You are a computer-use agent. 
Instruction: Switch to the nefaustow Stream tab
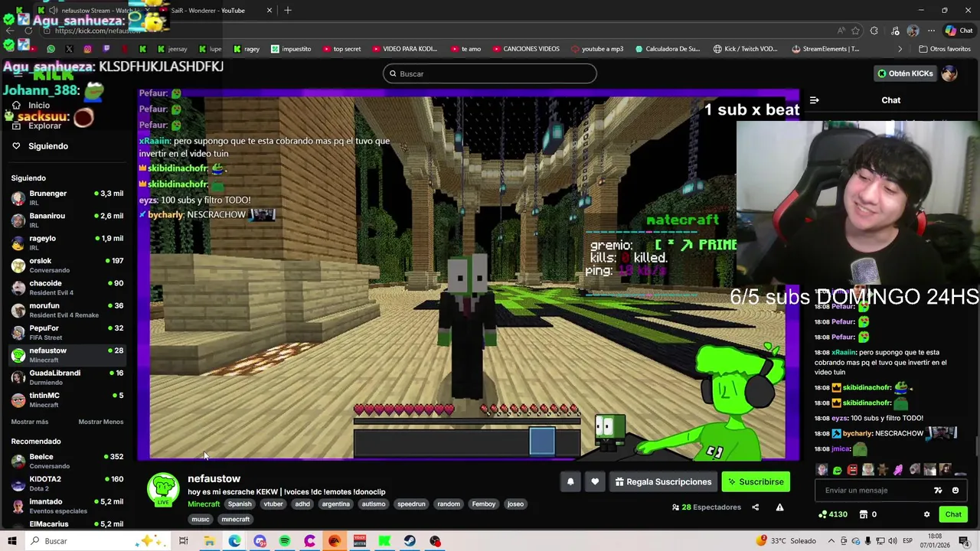96,11
